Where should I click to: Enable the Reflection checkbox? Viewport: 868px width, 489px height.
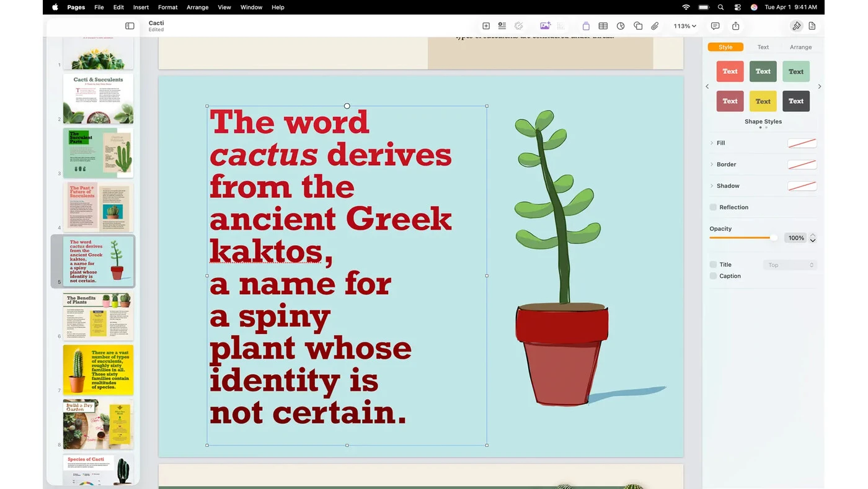tap(713, 207)
